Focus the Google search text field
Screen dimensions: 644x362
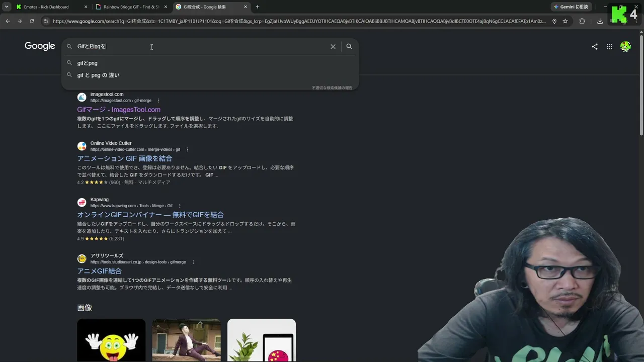(201, 46)
